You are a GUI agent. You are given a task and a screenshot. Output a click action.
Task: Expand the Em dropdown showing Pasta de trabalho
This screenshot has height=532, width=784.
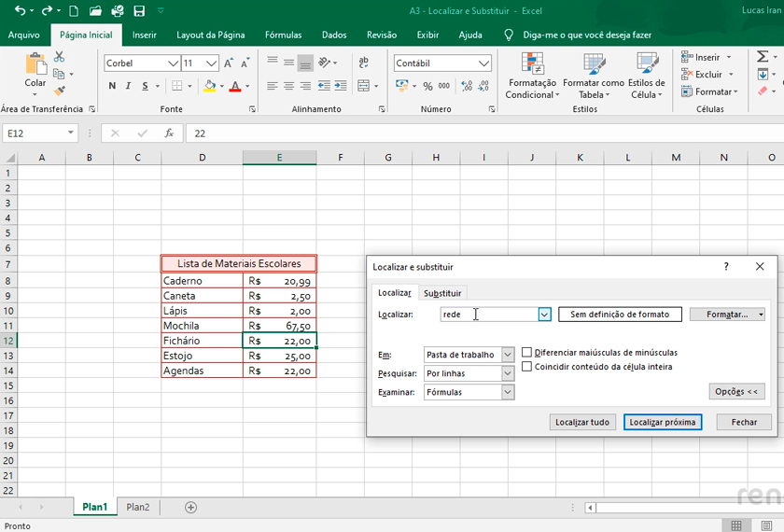508,355
